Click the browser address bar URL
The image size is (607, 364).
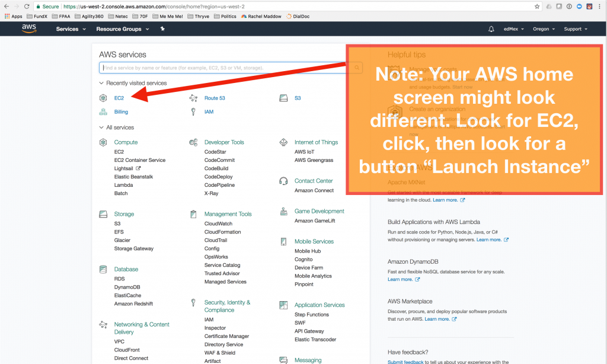[x=154, y=7]
